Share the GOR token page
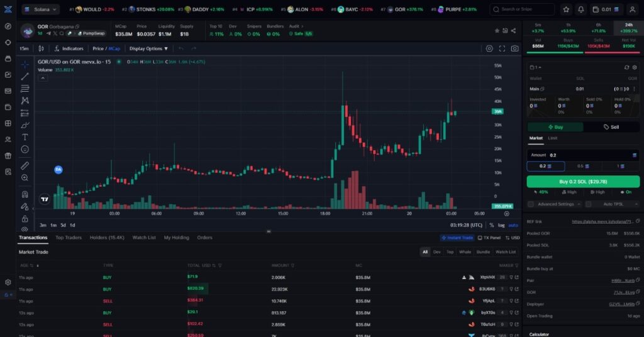Image resolution: width=644 pixels, height=337 pixels. point(513,31)
